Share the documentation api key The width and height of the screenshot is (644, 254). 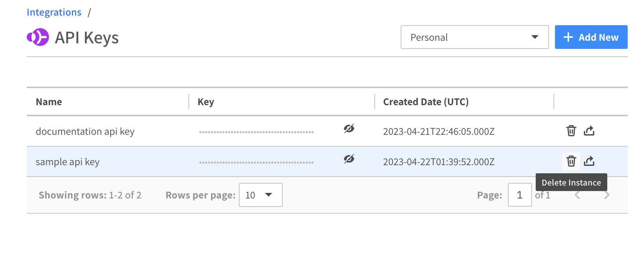tap(589, 131)
